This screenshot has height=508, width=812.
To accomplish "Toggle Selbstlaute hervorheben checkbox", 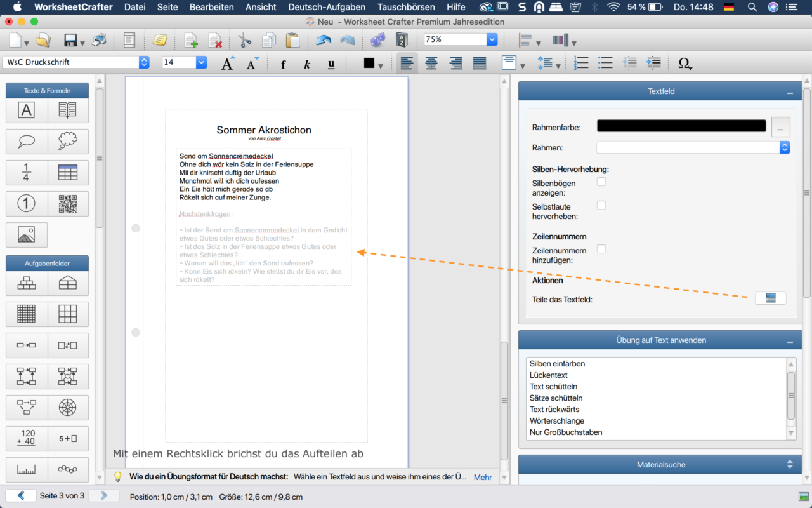I will pos(601,205).
